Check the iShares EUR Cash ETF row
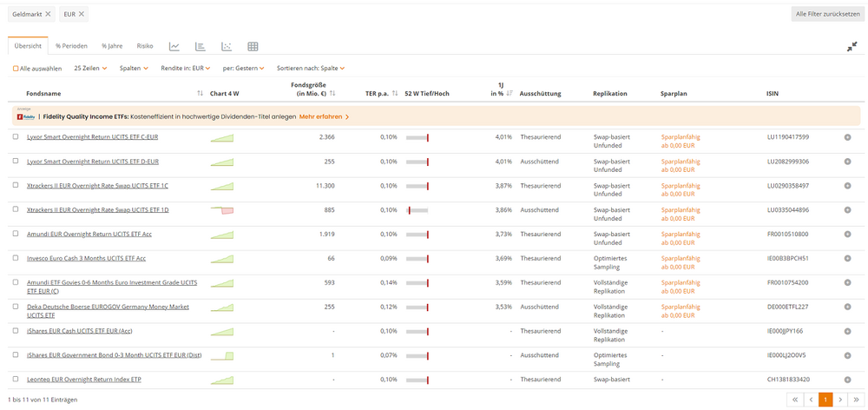Image resolution: width=868 pixels, height=410 pixels. pyautogui.click(x=16, y=331)
